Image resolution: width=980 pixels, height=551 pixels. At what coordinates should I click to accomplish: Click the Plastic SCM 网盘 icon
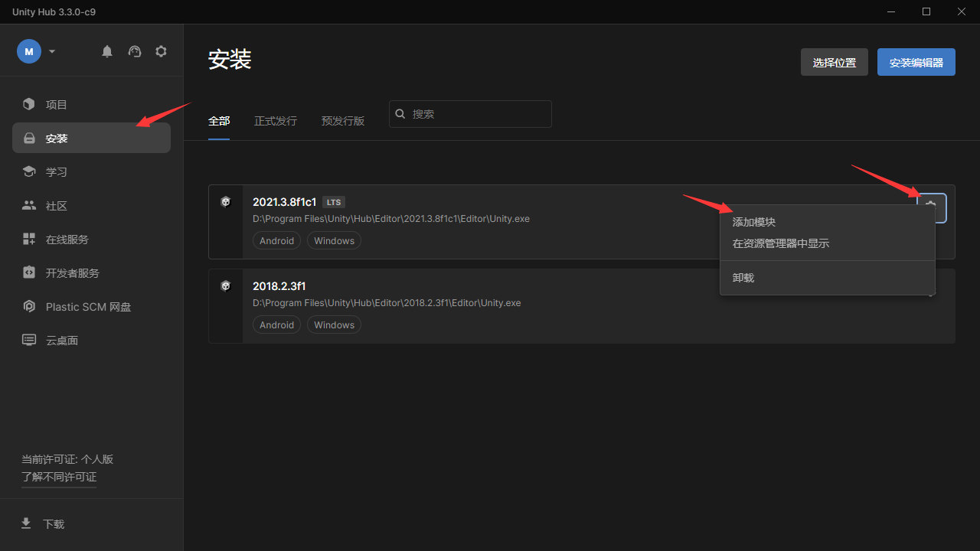point(29,306)
